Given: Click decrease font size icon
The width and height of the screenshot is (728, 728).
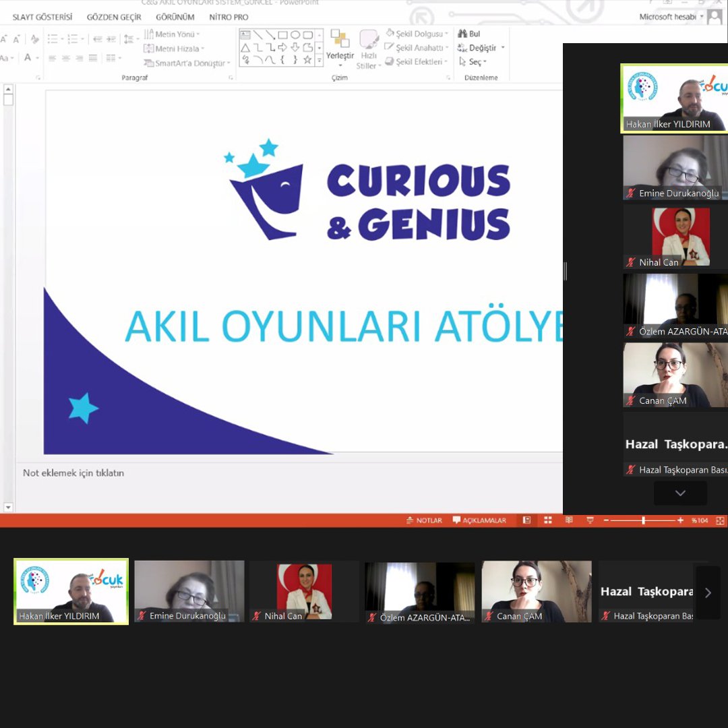Looking at the screenshot, I should tap(16, 39).
